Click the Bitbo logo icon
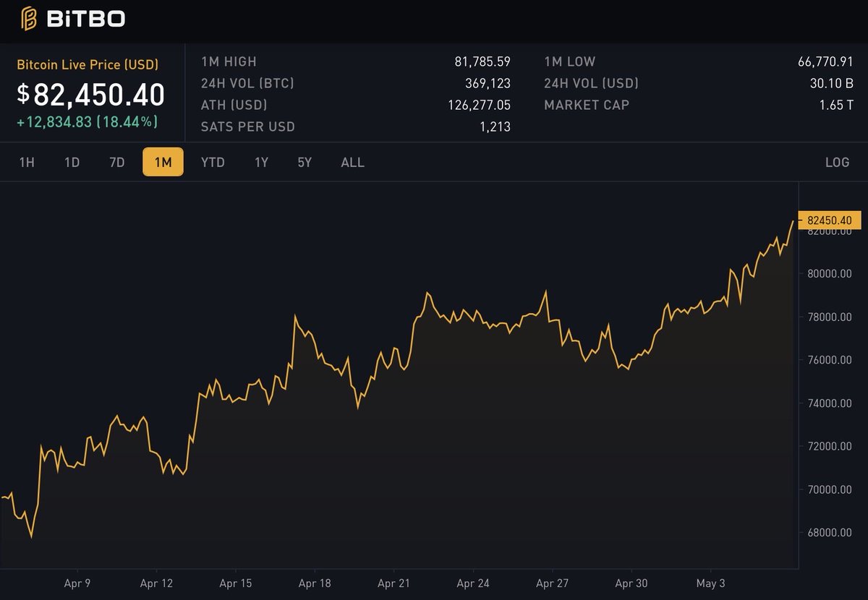The image size is (868, 600). [x=29, y=19]
